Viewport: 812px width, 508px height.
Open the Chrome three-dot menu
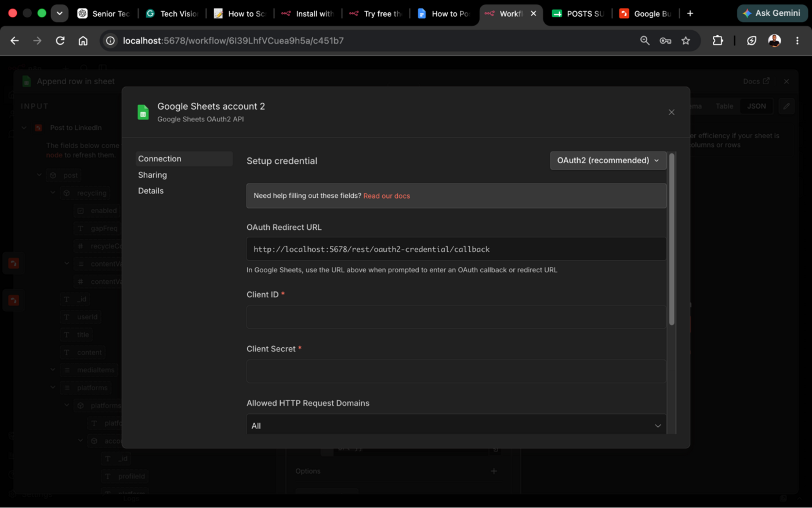point(797,41)
